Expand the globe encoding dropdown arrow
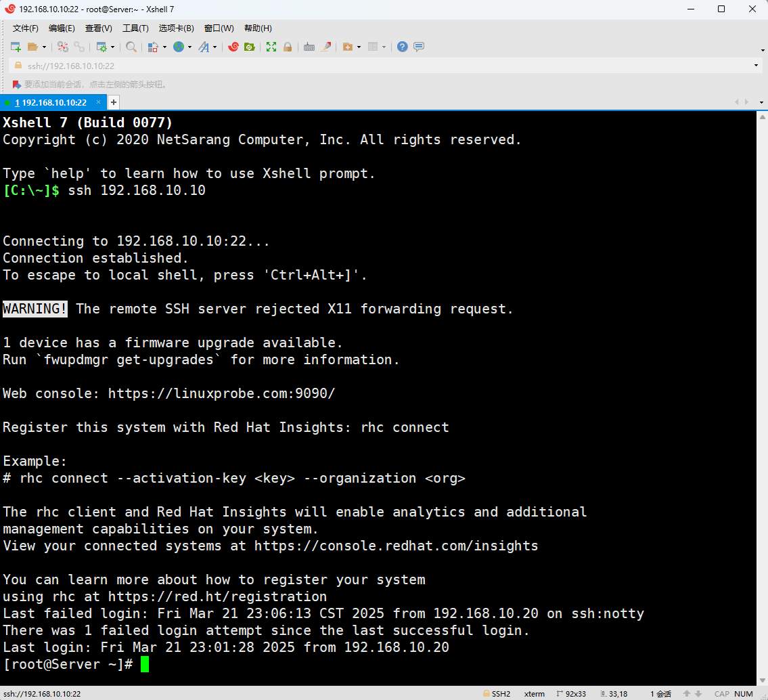Image resolution: width=768 pixels, height=700 pixels. pyautogui.click(x=189, y=47)
